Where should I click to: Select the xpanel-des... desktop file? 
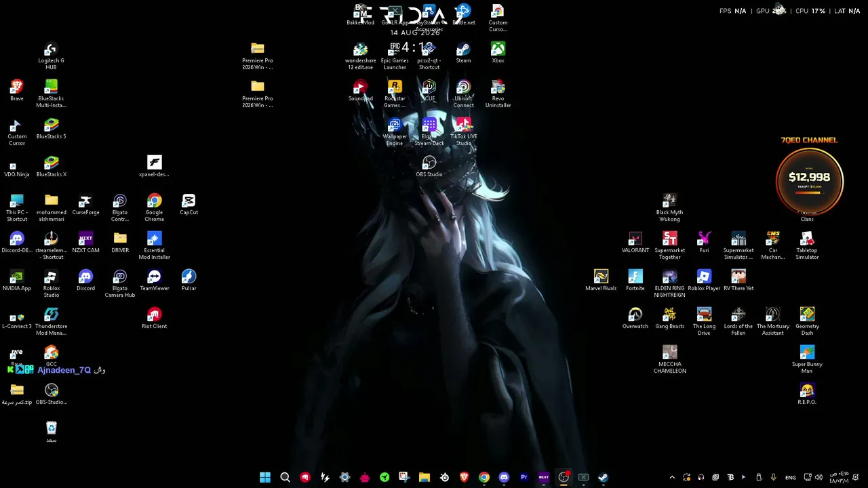tap(155, 167)
